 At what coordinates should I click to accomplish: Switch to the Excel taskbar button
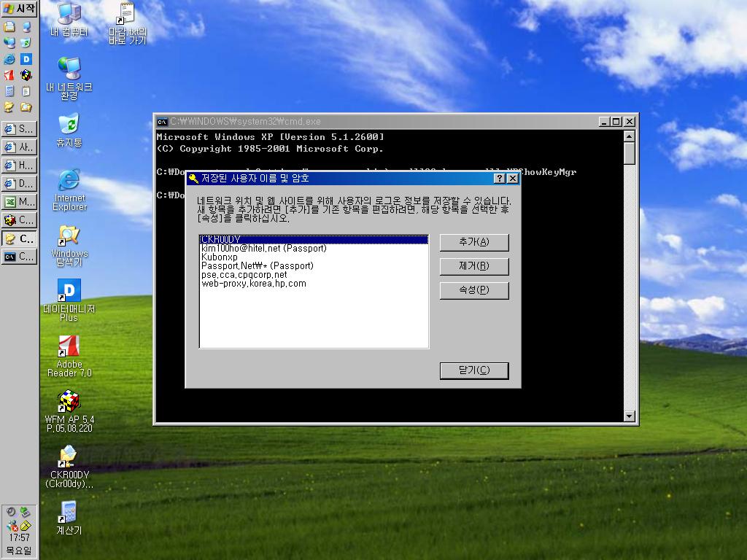click(19, 202)
